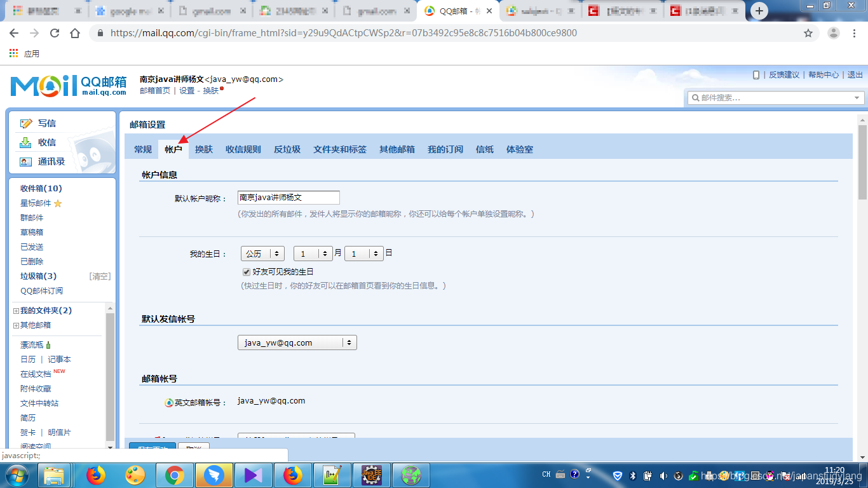This screenshot has height=488, width=868.
Task: Click the 设置 settings link in header
Action: point(187,91)
